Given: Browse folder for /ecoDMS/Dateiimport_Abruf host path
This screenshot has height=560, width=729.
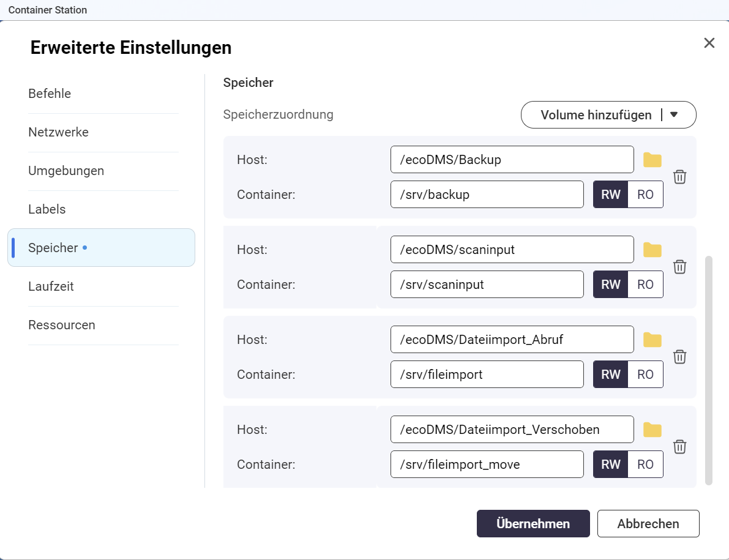Looking at the screenshot, I should pyautogui.click(x=652, y=340).
